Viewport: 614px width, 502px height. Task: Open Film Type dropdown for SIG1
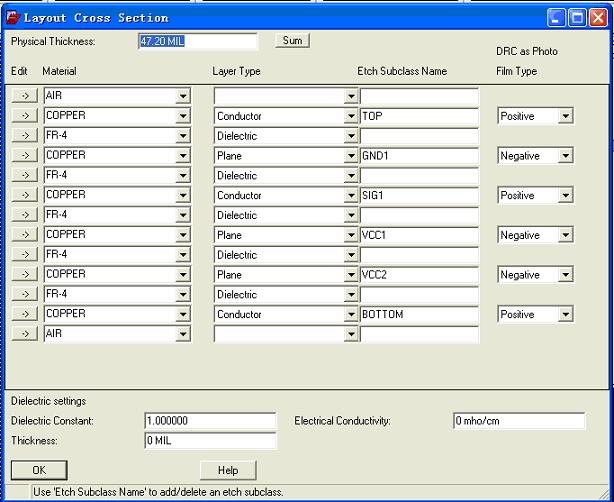coord(565,195)
